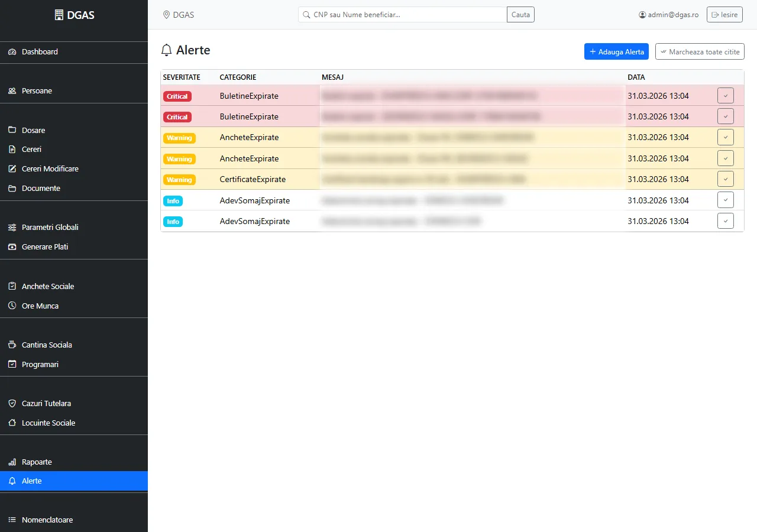Open the Generare Plati section
Screen dimensions: 757x532
pyautogui.click(x=74, y=247)
